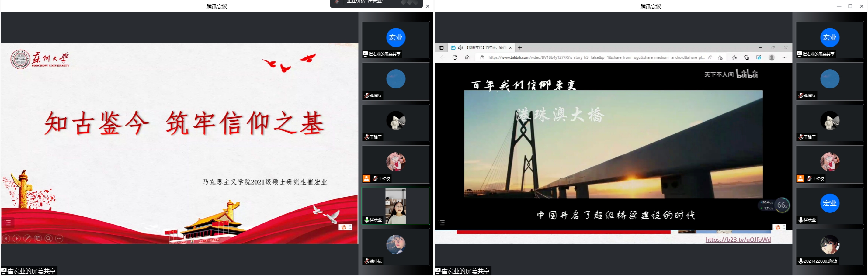Open a new browser tab
The height and width of the screenshot is (276, 868).
pyautogui.click(x=520, y=48)
